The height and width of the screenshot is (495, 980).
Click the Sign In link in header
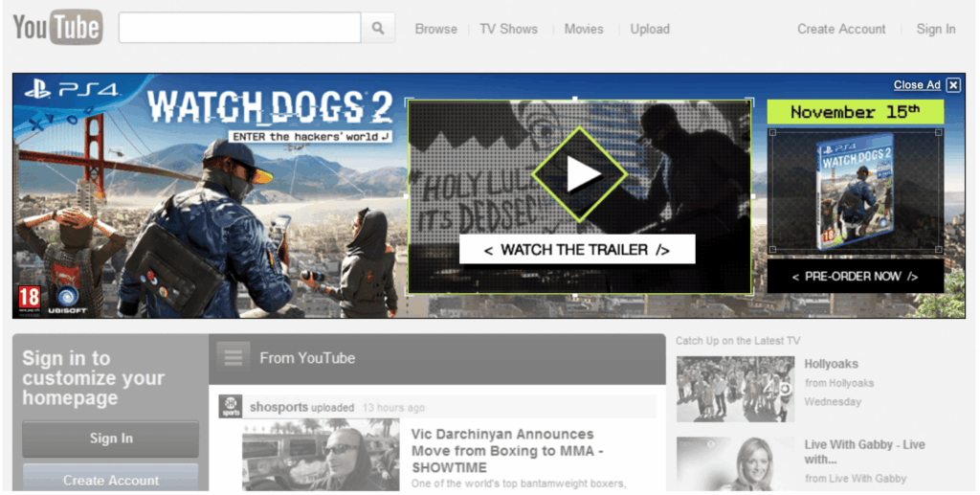coord(935,29)
